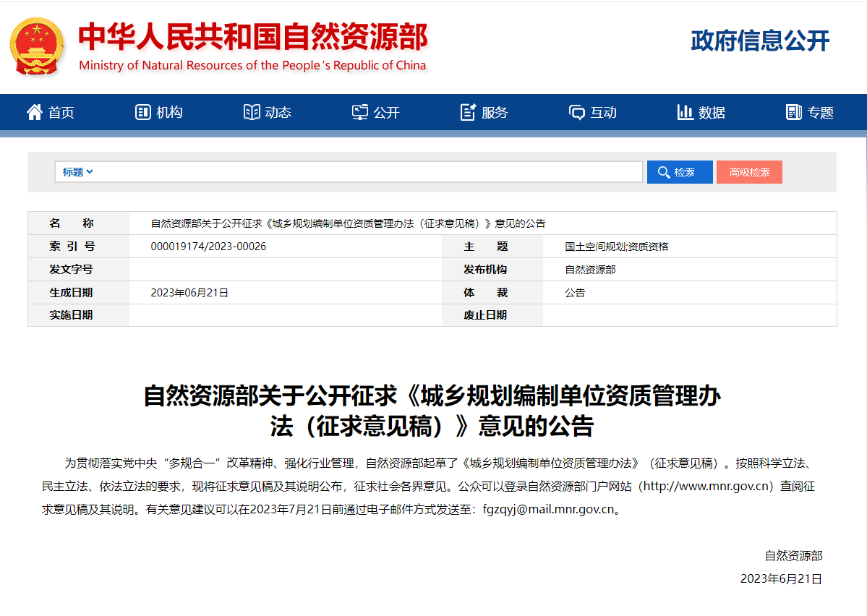Go to the 公开 section
The image size is (867, 616).
coord(375,112)
